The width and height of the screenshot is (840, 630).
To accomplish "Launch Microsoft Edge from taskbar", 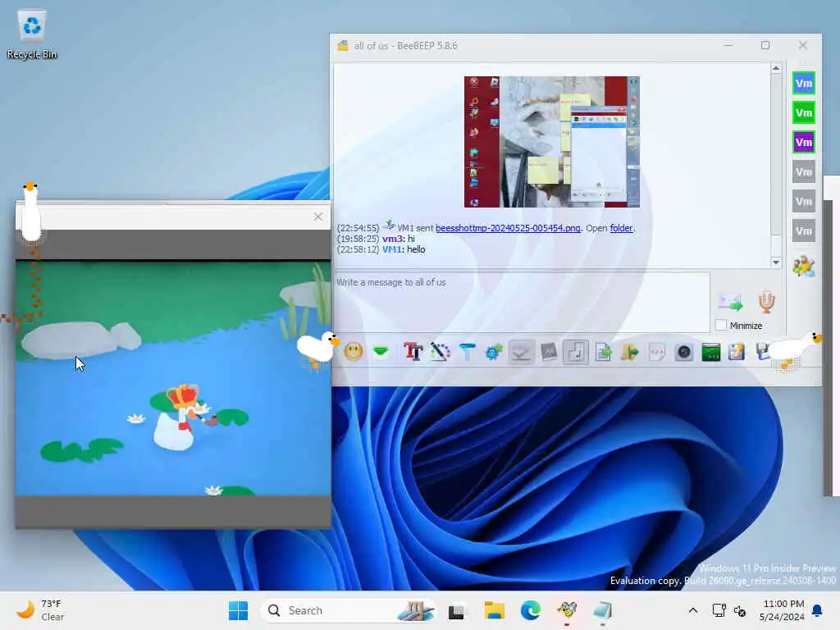I will (x=531, y=610).
